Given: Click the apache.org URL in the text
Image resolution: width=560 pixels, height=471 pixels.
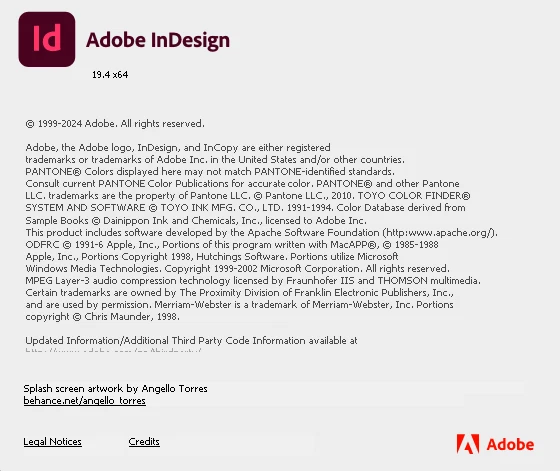Looking at the screenshot, I should pos(440,233).
